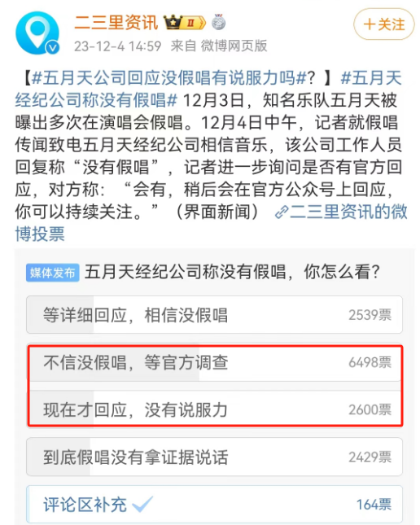This screenshot has height=525, width=420.
Task: Follow the account with +关注 button
Action: tap(384, 24)
